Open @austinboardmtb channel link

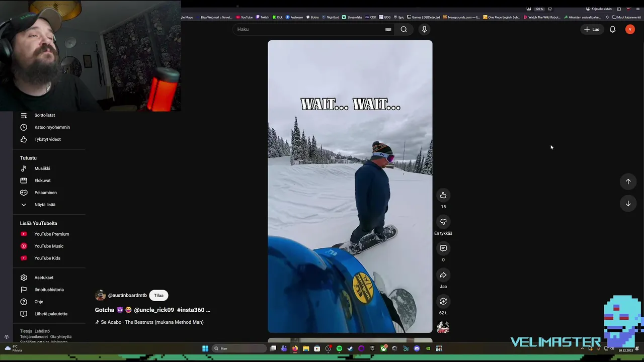coord(127,296)
